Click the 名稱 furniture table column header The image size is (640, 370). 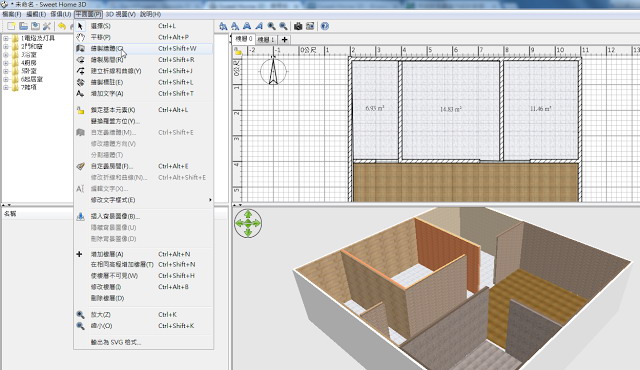pyautogui.click(x=114, y=214)
